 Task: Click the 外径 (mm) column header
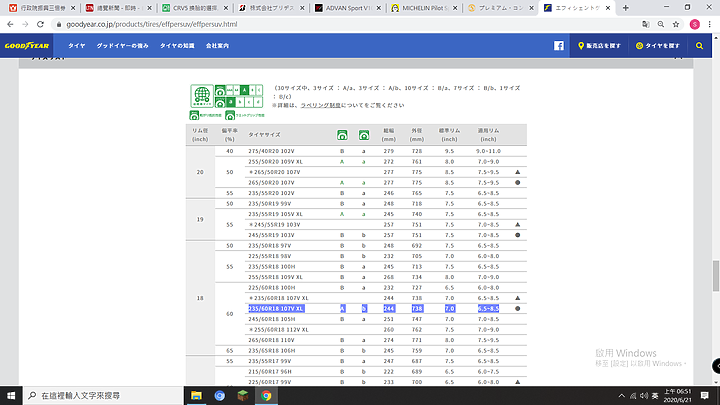[x=417, y=135]
